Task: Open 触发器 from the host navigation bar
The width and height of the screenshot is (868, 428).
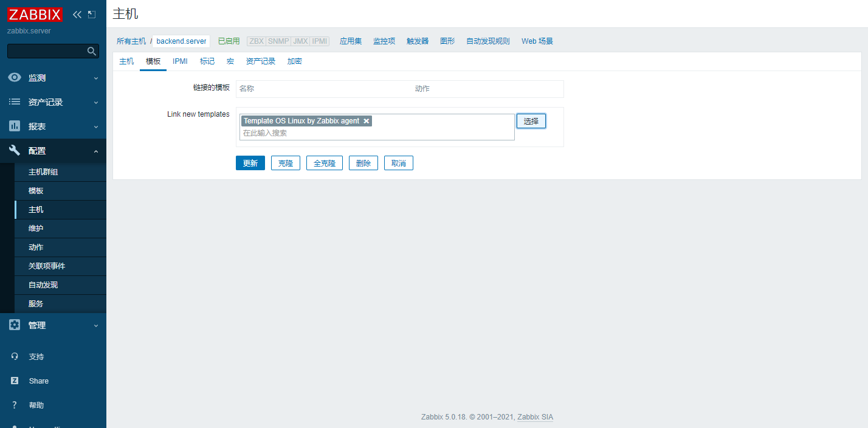Action: click(x=417, y=41)
